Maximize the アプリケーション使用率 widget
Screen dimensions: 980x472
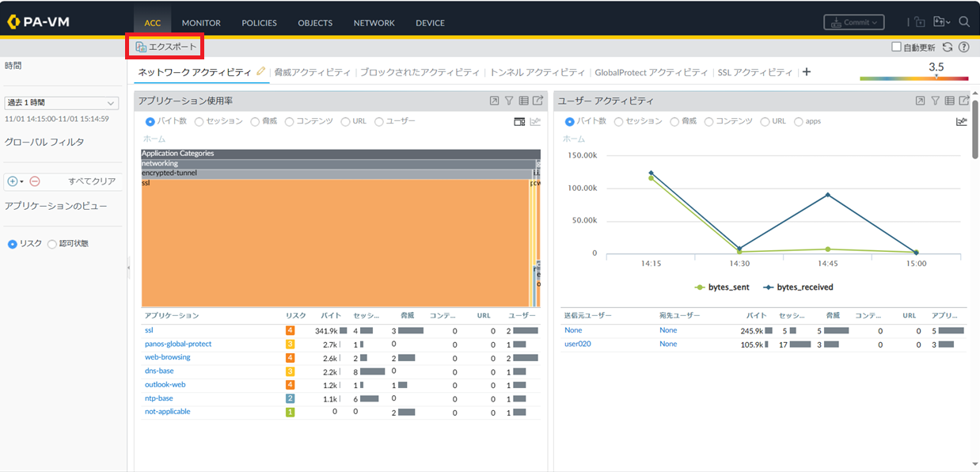[x=494, y=101]
